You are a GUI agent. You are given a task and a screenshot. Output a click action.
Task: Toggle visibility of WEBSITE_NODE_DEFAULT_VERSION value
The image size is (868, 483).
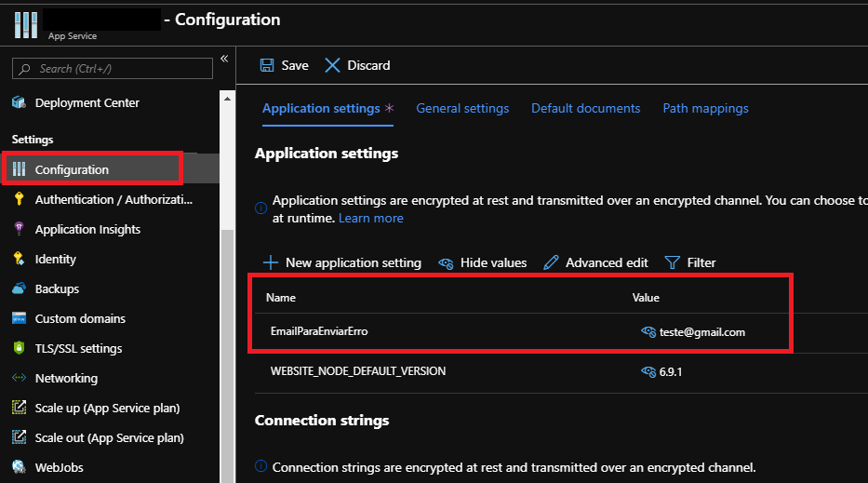[648, 371]
